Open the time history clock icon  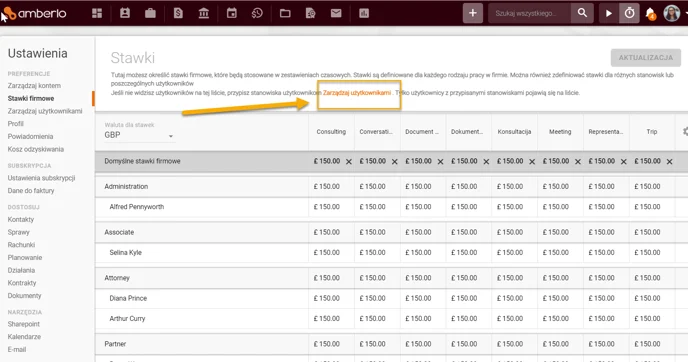[x=257, y=13]
